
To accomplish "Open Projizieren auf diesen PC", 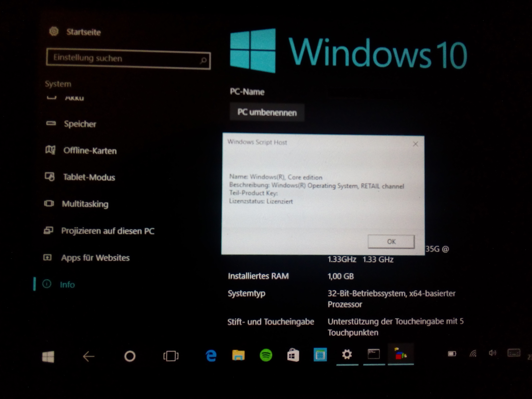I will pyautogui.click(x=108, y=231).
